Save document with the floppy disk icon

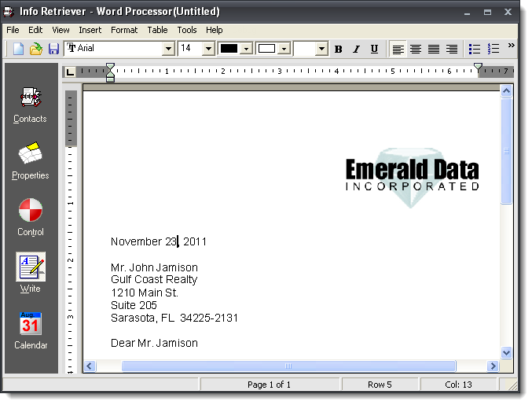tap(53, 49)
